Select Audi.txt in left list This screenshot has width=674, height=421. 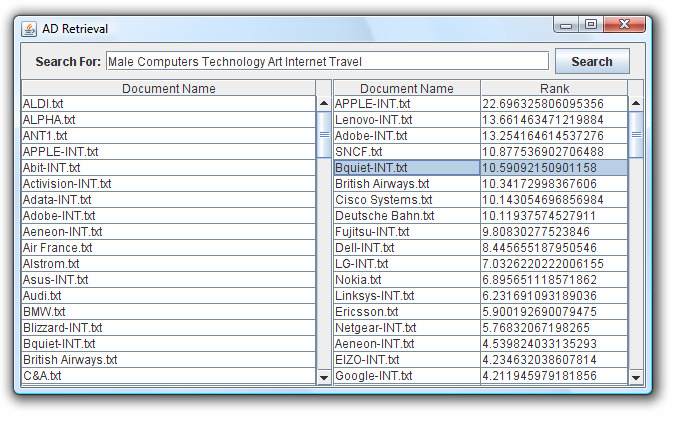coord(168,295)
